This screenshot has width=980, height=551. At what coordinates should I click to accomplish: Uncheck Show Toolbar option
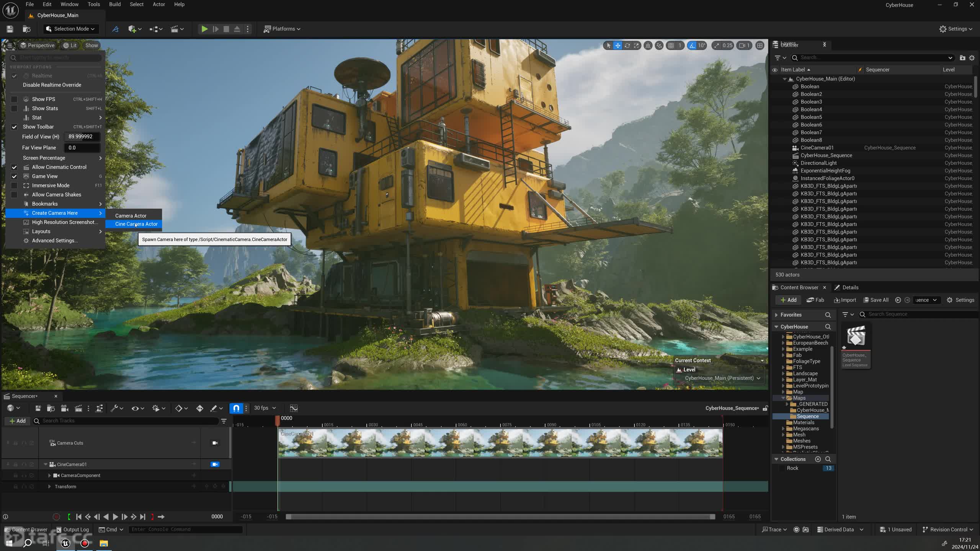pyautogui.click(x=14, y=127)
